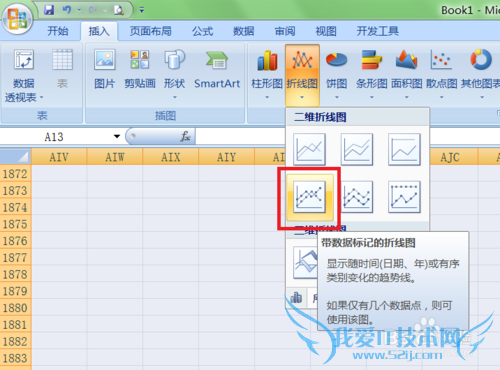Insert a 数据透视表 pivot table
Screen dimensions: 500x370
(24, 75)
